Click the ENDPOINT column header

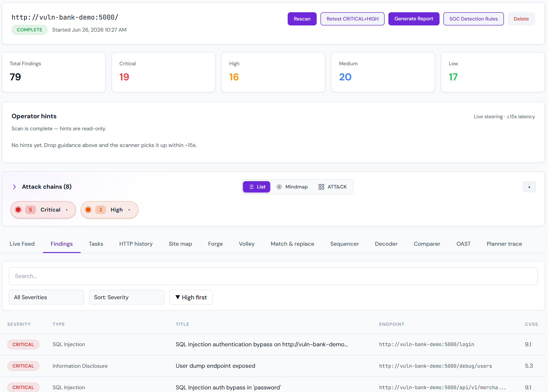click(x=392, y=324)
